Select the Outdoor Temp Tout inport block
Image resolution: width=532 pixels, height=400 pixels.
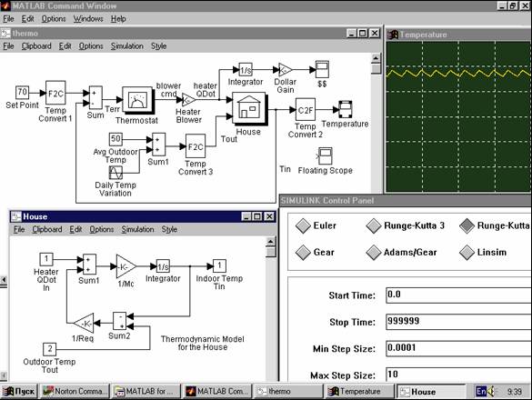click(x=49, y=349)
